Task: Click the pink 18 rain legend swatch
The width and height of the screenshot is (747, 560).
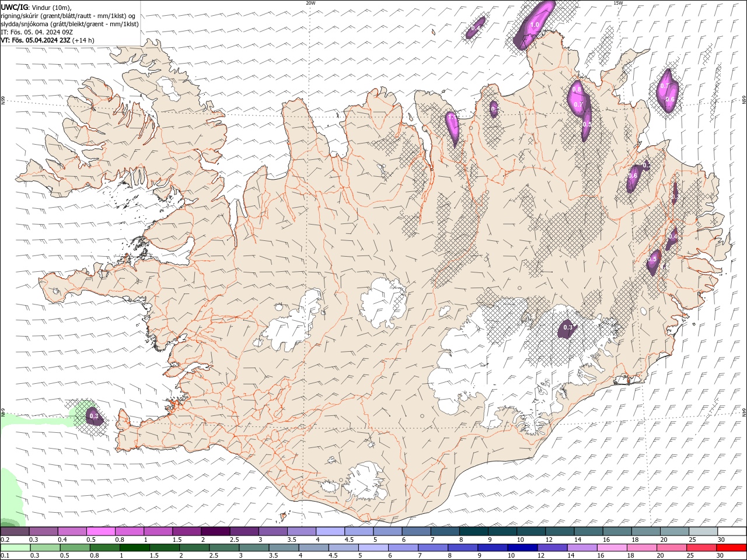Action: pyautogui.click(x=641, y=548)
